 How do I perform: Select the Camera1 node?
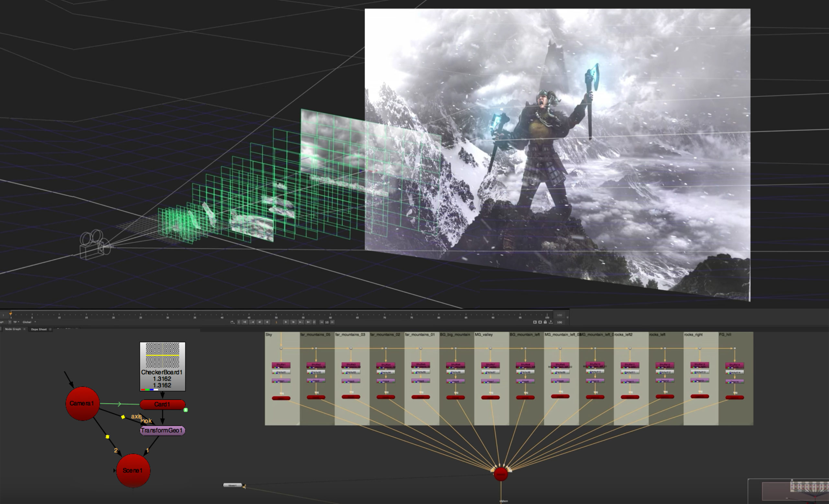pyautogui.click(x=82, y=403)
